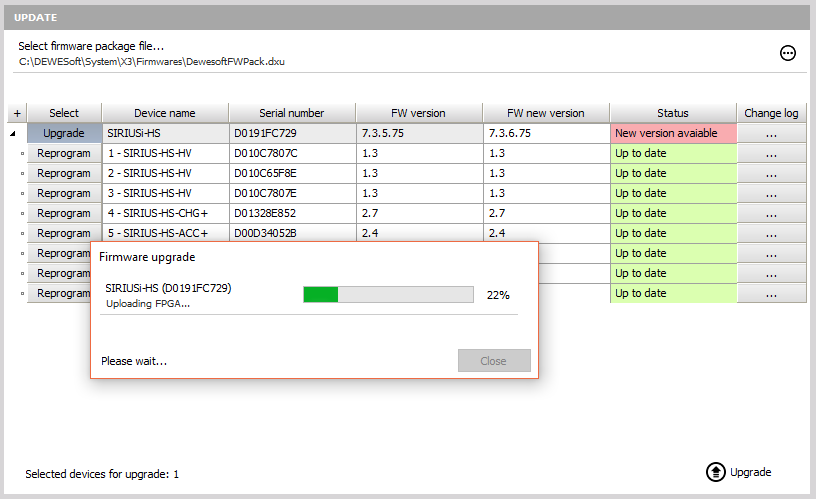
Task: Click the Select column header
Action: pos(64,113)
